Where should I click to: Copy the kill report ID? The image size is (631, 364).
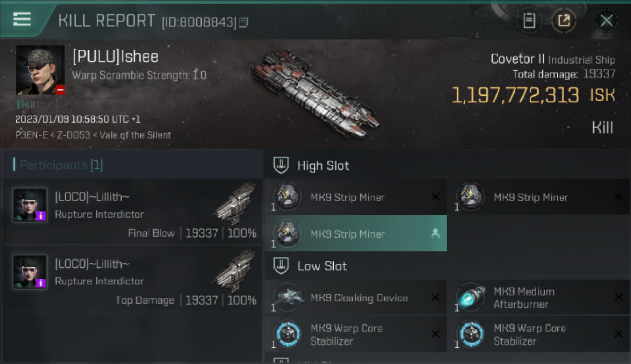coord(243,22)
